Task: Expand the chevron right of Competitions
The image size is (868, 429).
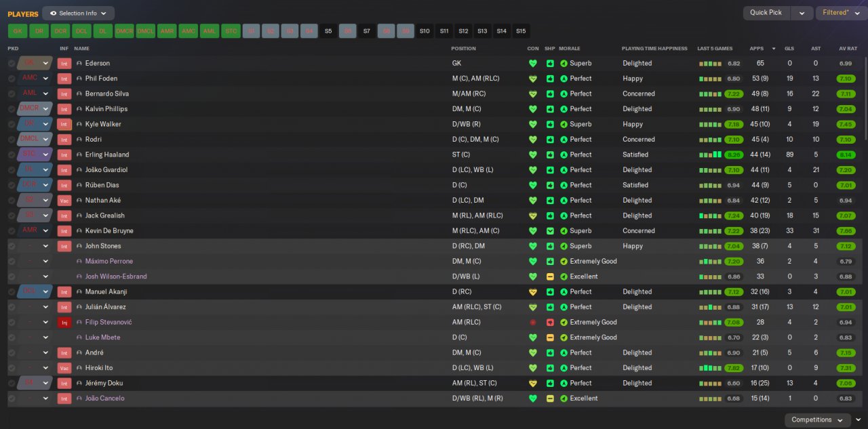Action: [859, 420]
